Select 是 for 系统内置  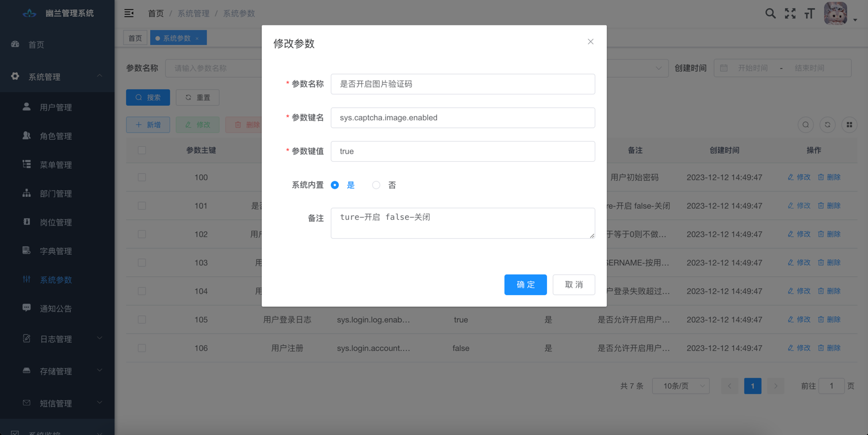click(343, 185)
